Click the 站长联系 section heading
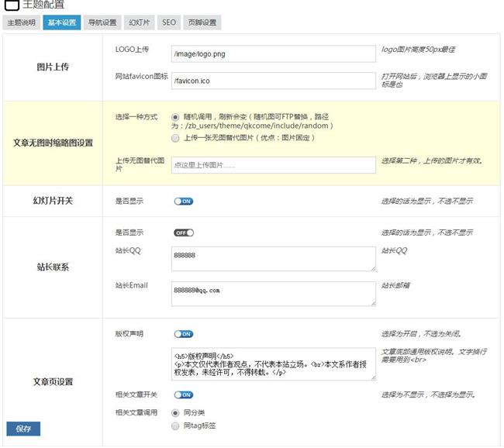Image resolution: width=504 pixels, height=448 pixels. pos(53,267)
